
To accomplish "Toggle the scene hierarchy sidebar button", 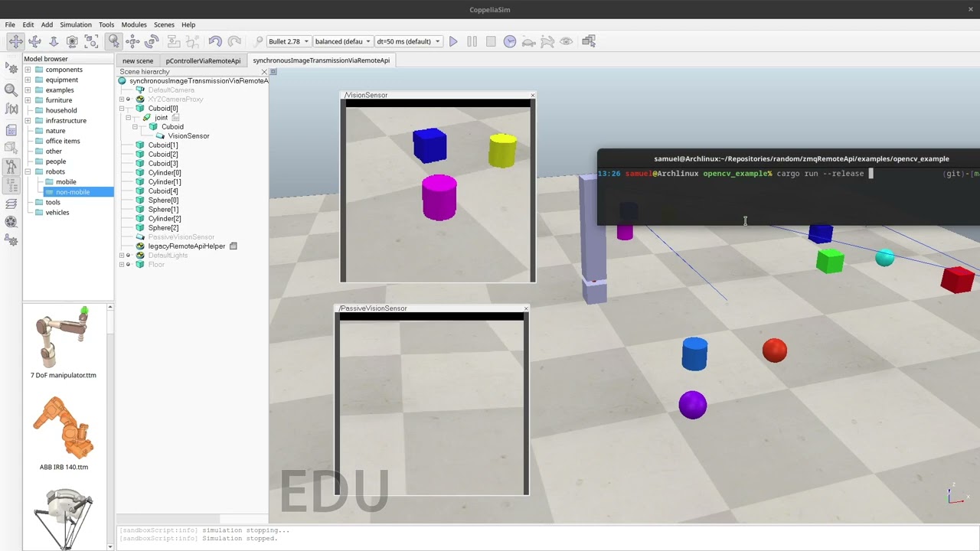I will pyautogui.click(x=11, y=184).
